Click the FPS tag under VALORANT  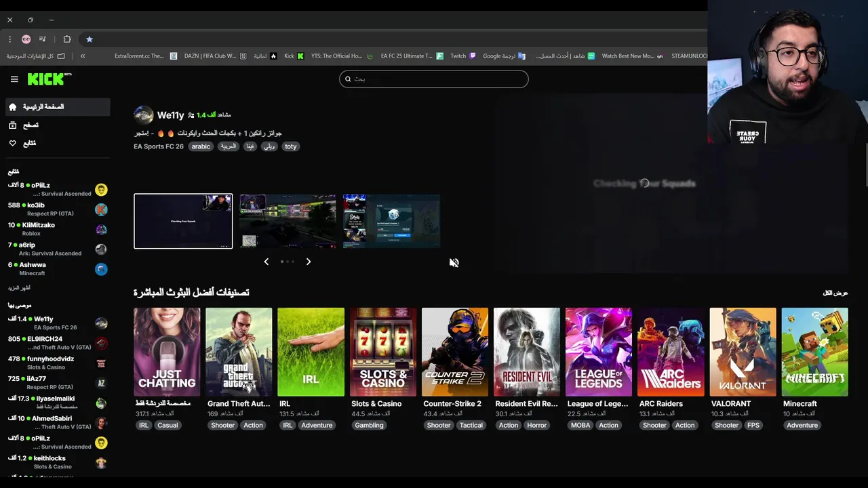(753, 426)
